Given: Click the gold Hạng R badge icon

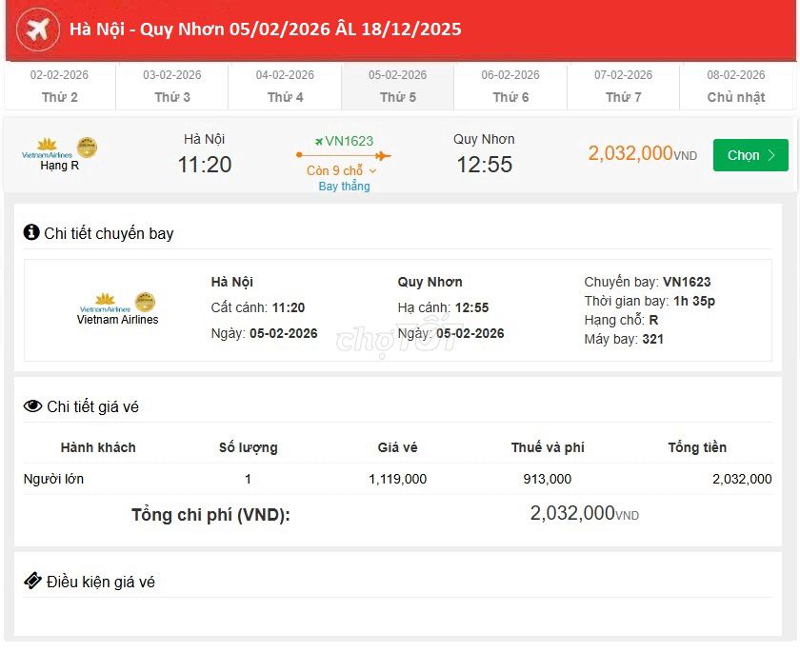Looking at the screenshot, I should (86, 148).
